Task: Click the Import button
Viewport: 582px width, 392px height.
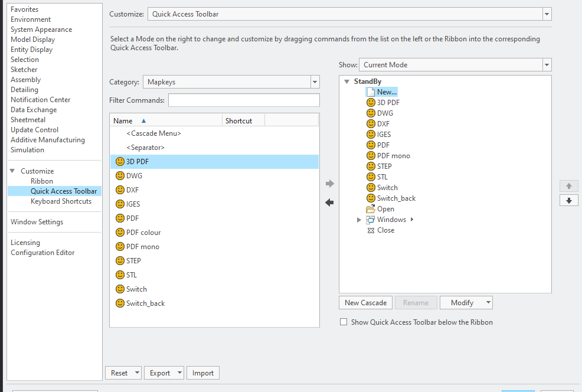Action: (x=202, y=373)
